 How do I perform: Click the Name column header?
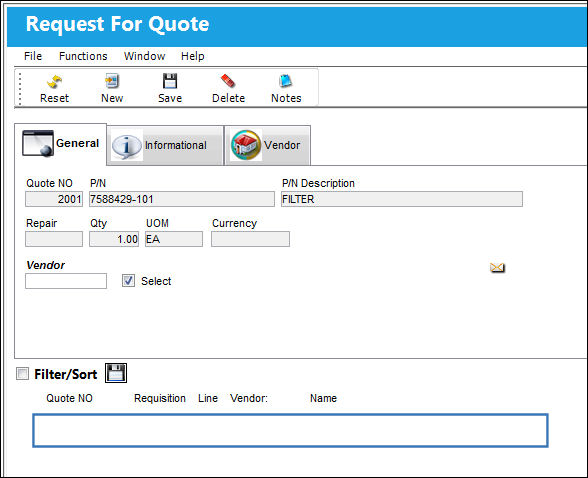pyautogui.click(x=323, y=398)
